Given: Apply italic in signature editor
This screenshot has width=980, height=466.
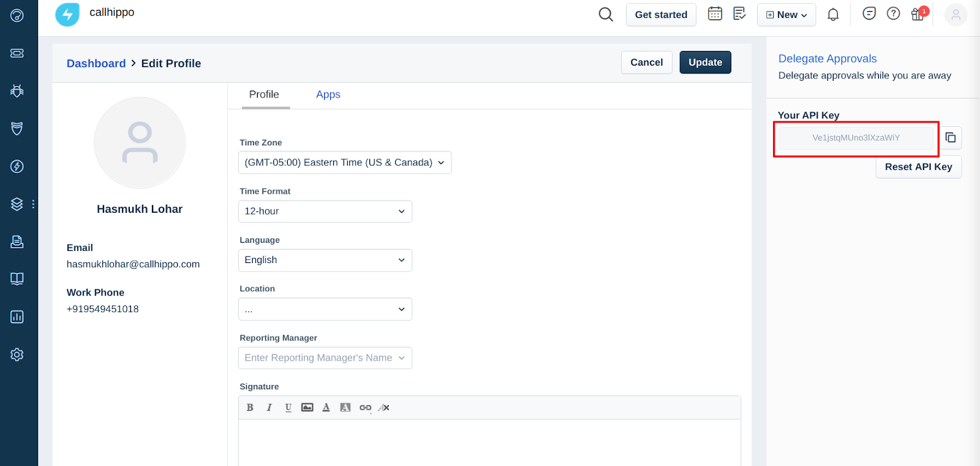Looking at the screenshot, I should click(269, 408).
